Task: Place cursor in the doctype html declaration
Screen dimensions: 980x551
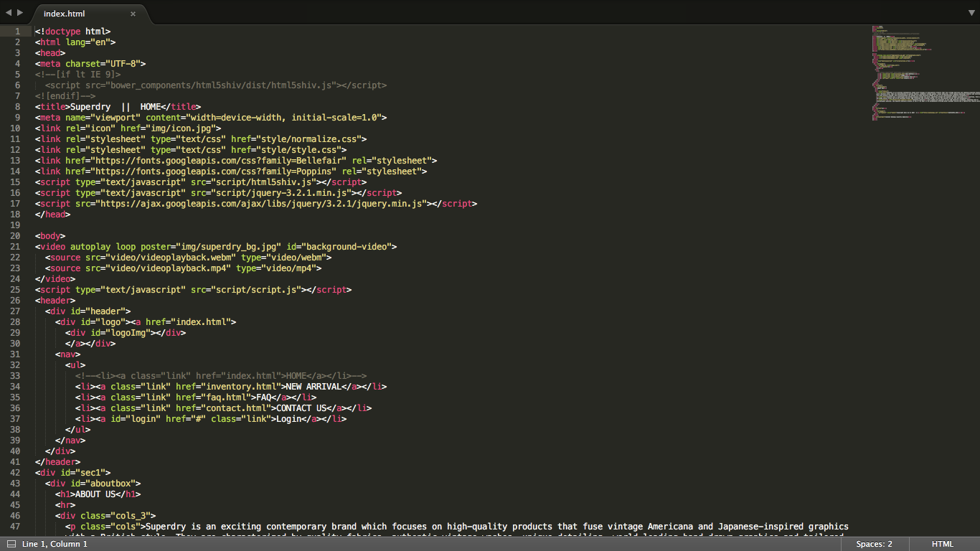Action: click(72, 32)
